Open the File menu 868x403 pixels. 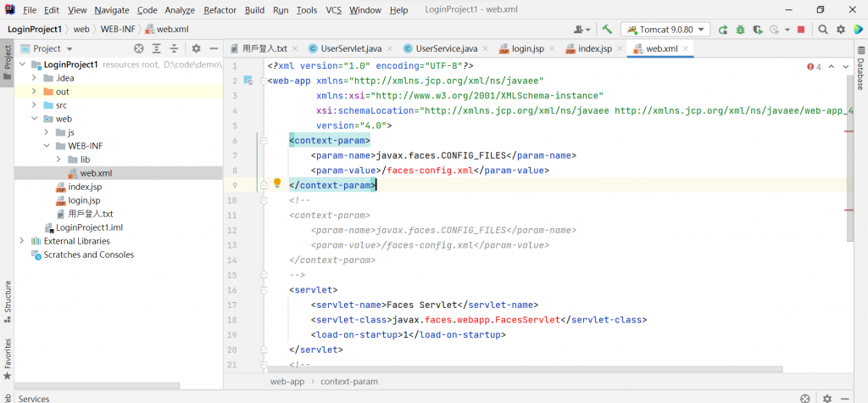click(30, 10)
